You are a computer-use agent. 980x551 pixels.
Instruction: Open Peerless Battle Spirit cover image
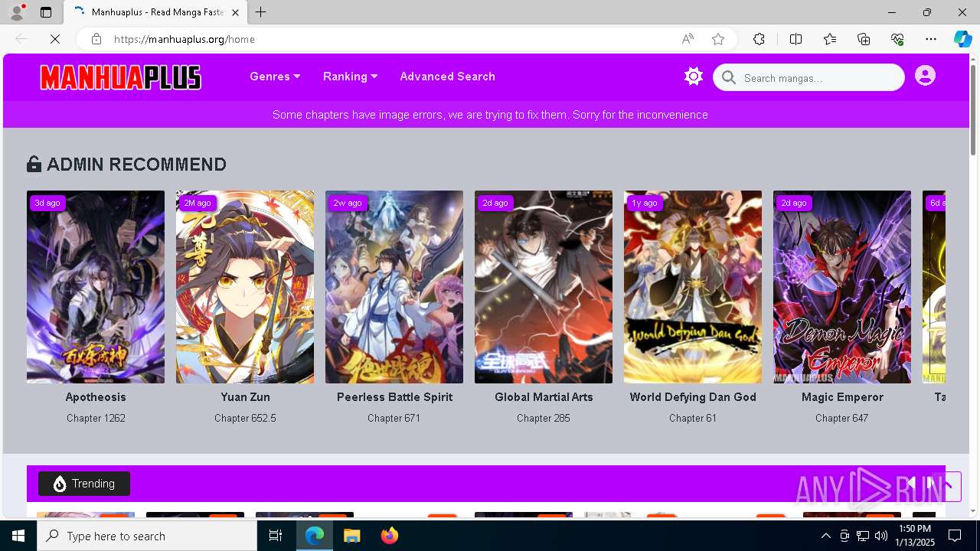coord(394,287)
